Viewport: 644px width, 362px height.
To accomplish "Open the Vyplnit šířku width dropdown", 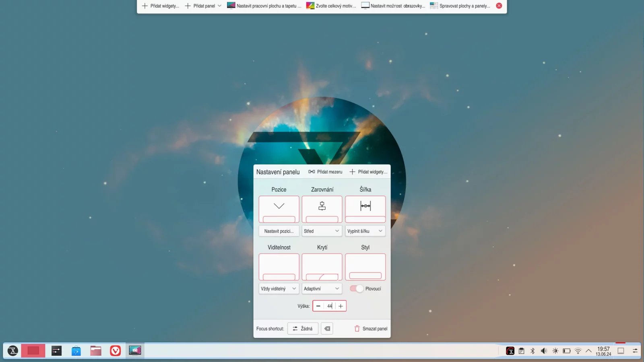I will (365, 231).
